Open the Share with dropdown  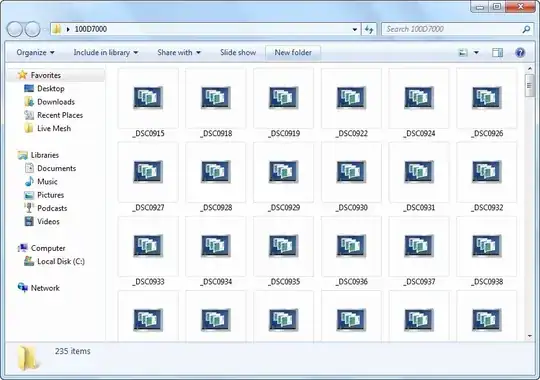(x=179, y=52)
